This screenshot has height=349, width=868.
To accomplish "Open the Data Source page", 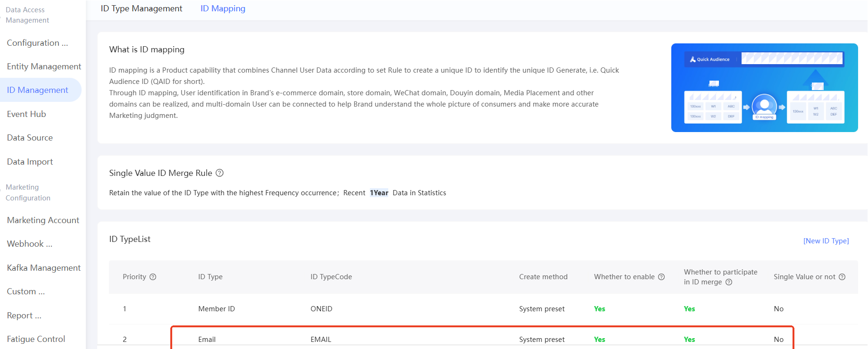I will click(30, 138).
